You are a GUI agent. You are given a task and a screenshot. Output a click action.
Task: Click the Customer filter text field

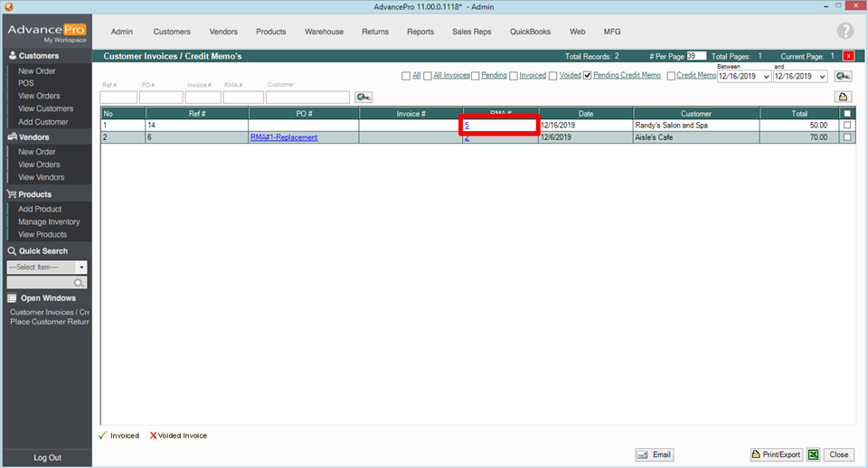(307, 97)
